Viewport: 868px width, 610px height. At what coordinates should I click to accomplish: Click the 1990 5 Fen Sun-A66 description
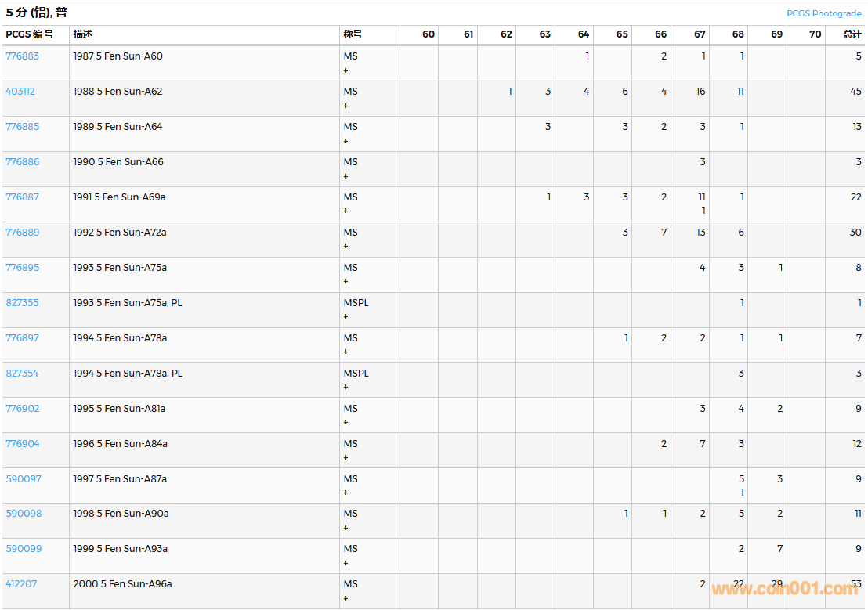coord(118,162)
